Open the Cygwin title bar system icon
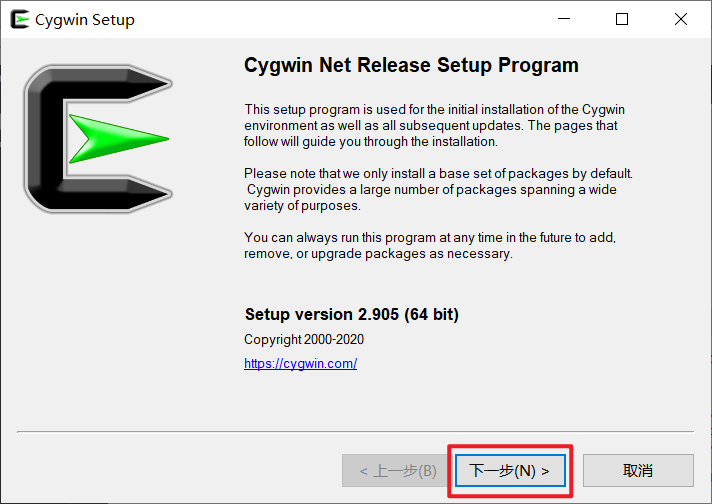Viewport: 712px width, 504px height. point(20,19)
